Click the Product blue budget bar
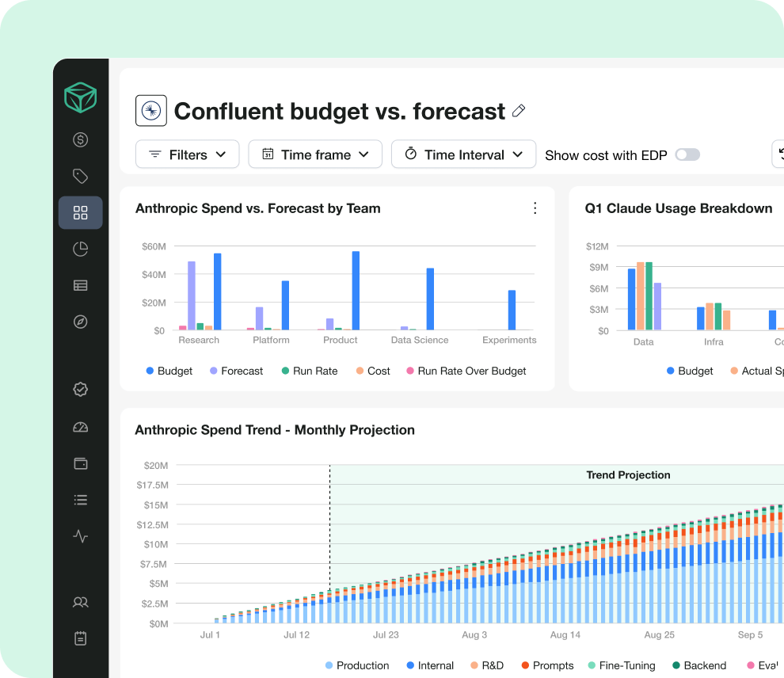Image resolution: width=784 pixels, height=678 pixels. pyautogui.click(x=356, y=291)
